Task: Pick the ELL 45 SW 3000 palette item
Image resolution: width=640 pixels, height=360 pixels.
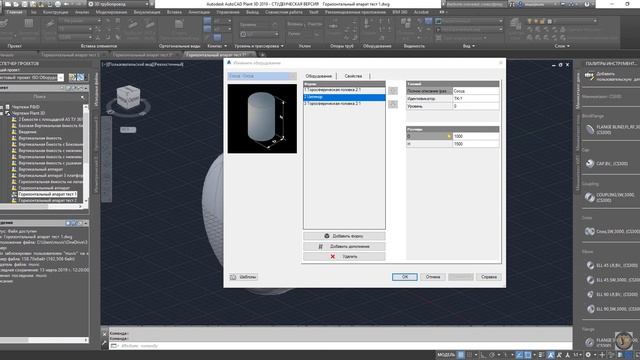Action: pos(612,280)
